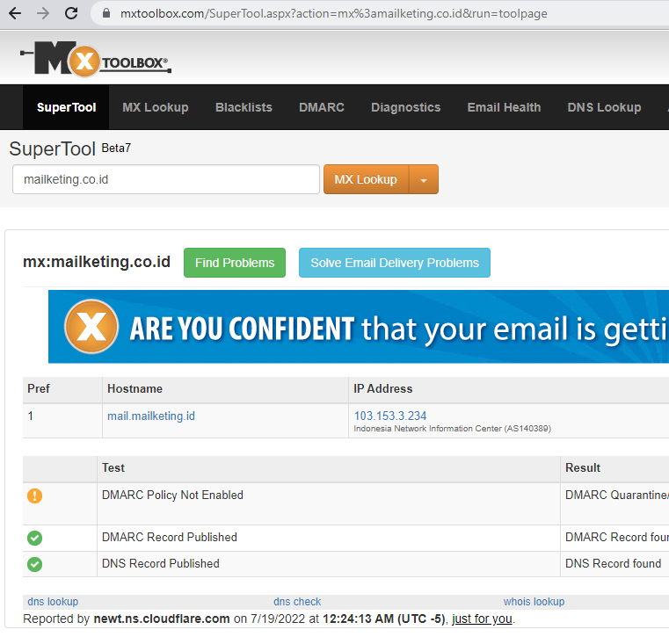Click the orange DMARC policy warning icon
This screenshot has height=644, width=669.
(x=34, y=496)
